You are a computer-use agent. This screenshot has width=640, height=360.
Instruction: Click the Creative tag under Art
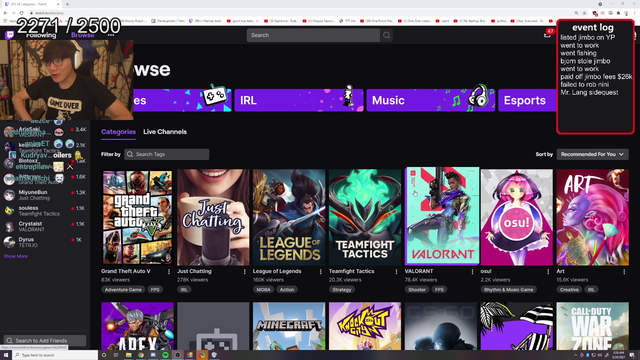[569, 290]
